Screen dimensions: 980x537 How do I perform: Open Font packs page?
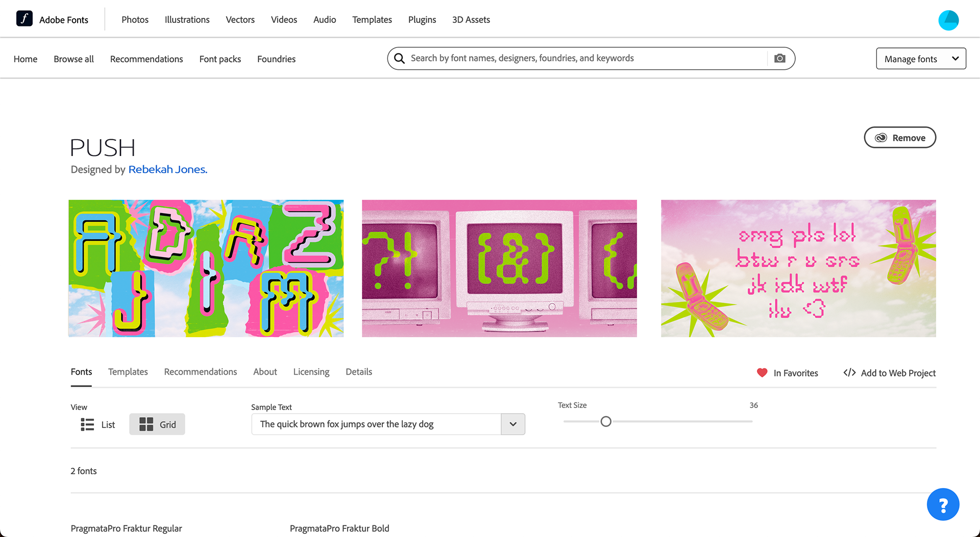[220, 59]
